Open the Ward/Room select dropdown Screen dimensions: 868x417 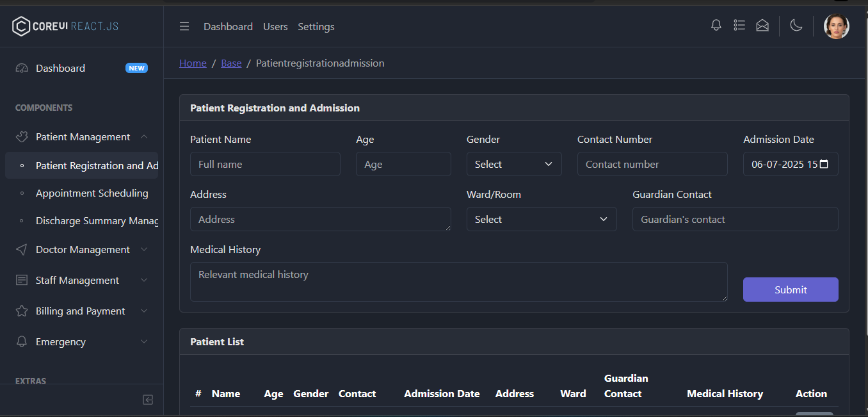(541, 220)
